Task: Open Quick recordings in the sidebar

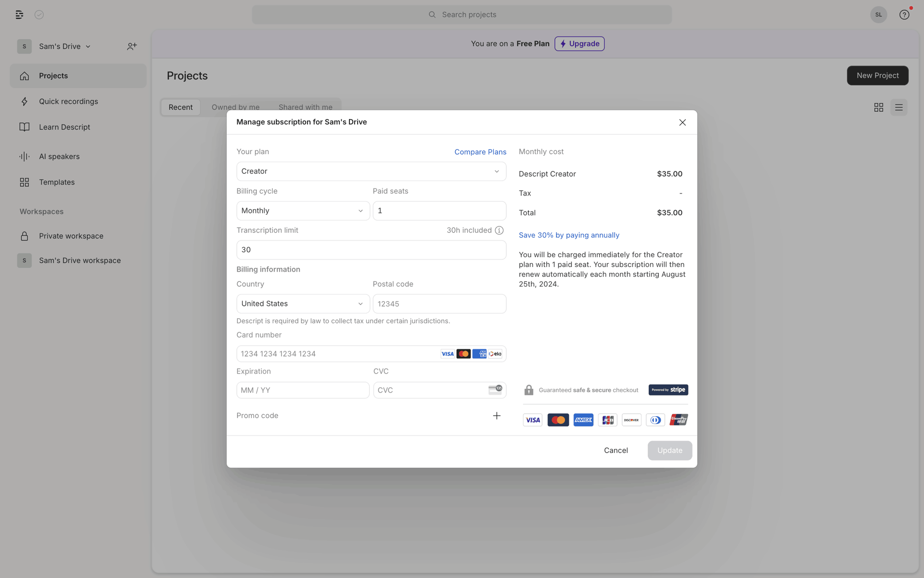Action: [78, 102]
